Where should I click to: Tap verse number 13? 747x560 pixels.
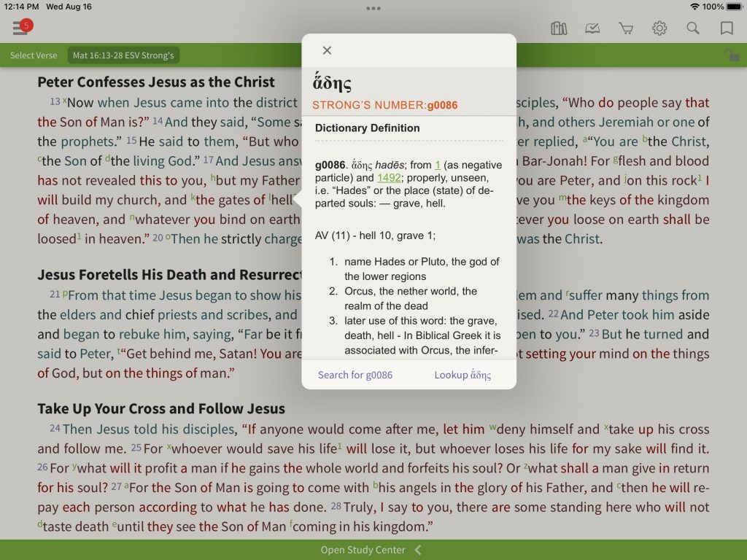click(x=55, y=101)
